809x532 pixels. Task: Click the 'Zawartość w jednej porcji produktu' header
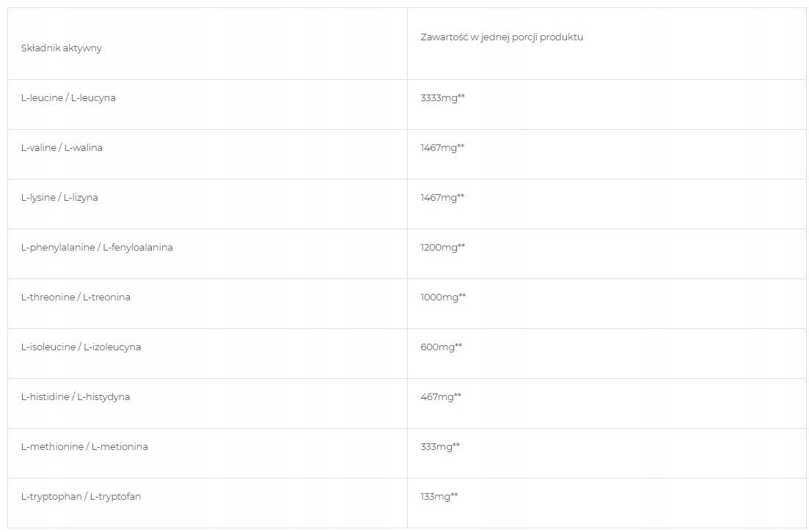502,37
